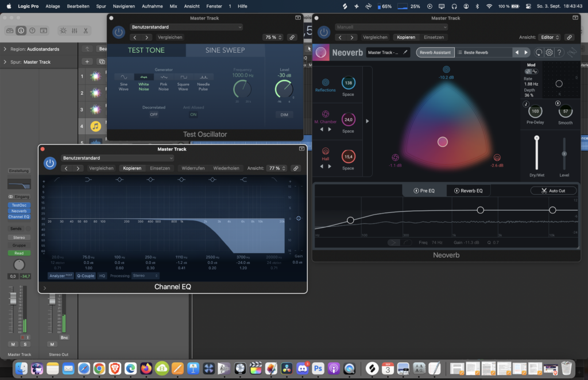This screenshot has width=588, height=380.
Task: Click the Channel EQ plug-in slot in channel strip
Action: point(19,217)
